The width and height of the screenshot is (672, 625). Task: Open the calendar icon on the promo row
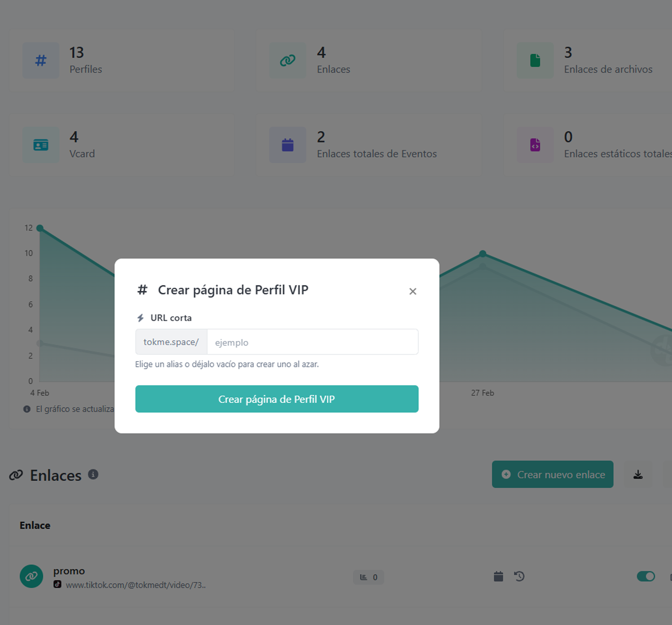point(498,576)
